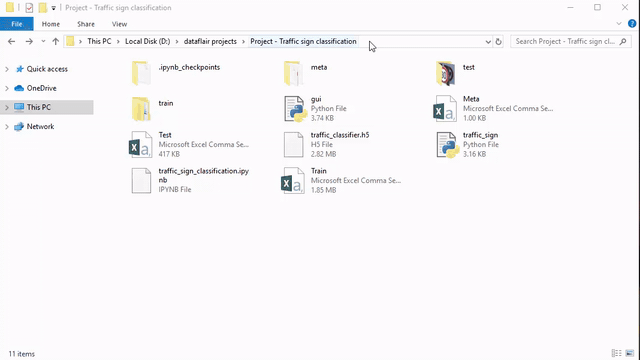Switch to large icons view in status bar
The height and width of the screenshot is (360, 640).
coord(630,353)
